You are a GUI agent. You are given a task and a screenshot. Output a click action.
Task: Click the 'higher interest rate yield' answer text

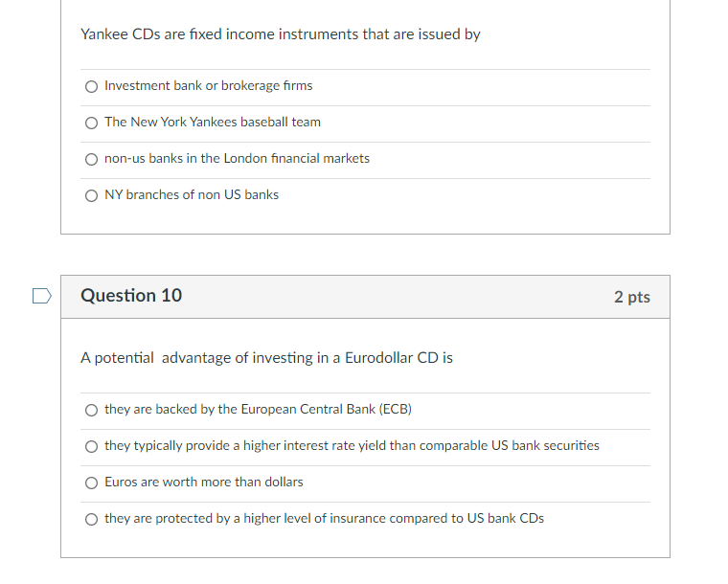point(352,446)
